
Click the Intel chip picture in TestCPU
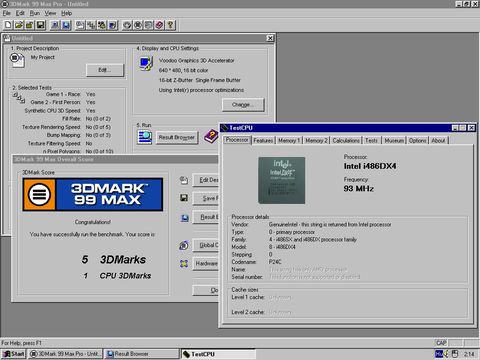point(282,180)
